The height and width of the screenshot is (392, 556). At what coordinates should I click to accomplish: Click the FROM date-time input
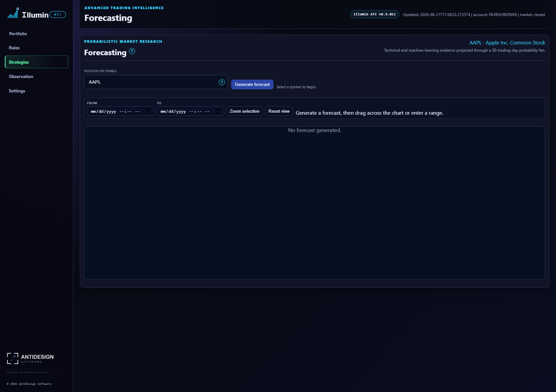coord(120,111)
